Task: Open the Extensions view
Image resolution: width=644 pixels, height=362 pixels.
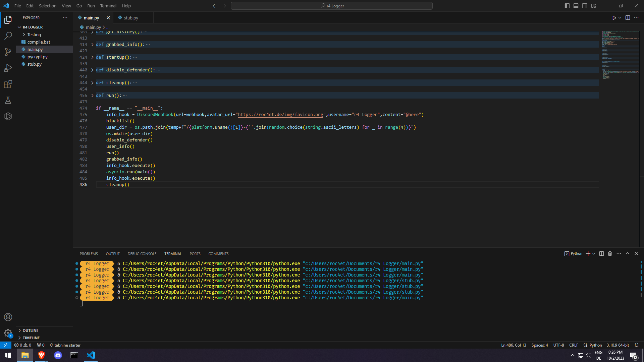Action: 8,84
